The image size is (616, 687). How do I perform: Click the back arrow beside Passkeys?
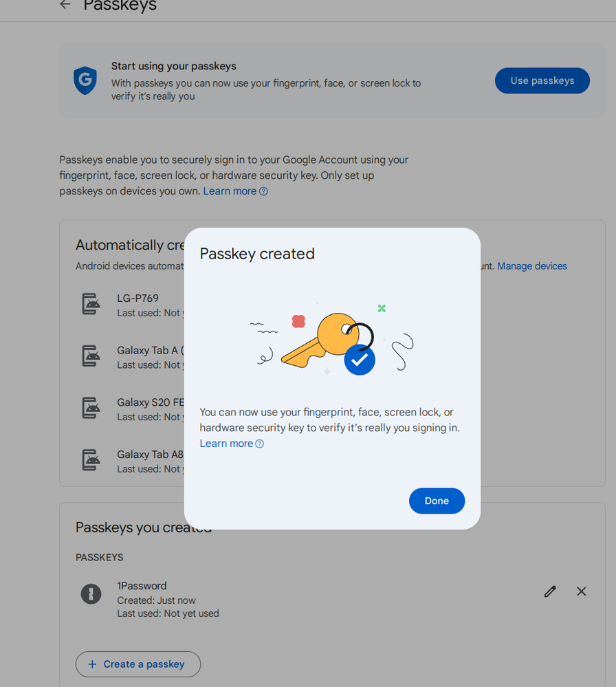(x=65, y=5)
